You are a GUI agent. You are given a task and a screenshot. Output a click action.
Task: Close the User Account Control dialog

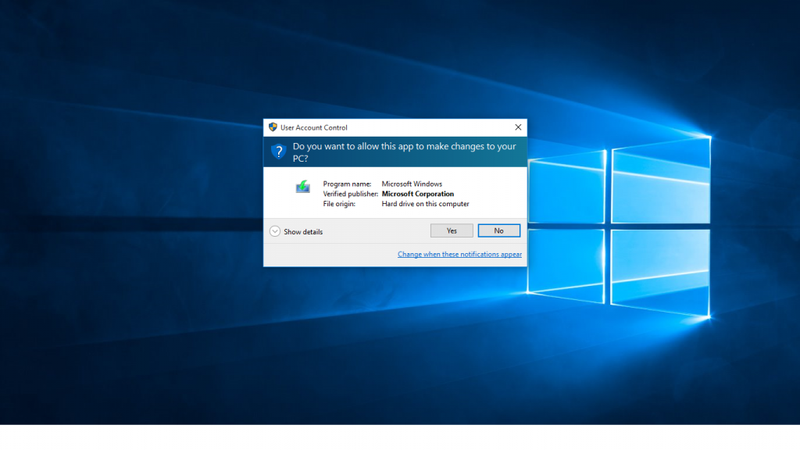[x=518, y=127]
